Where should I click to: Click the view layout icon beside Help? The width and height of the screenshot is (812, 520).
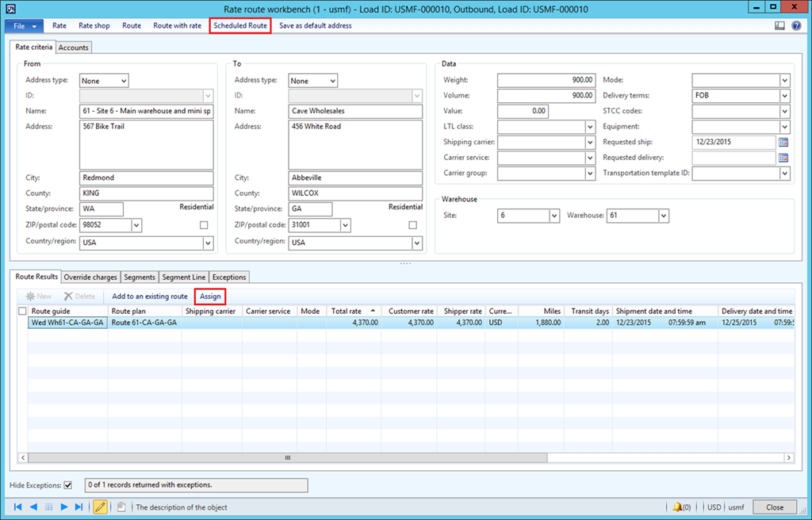(779, 25)
